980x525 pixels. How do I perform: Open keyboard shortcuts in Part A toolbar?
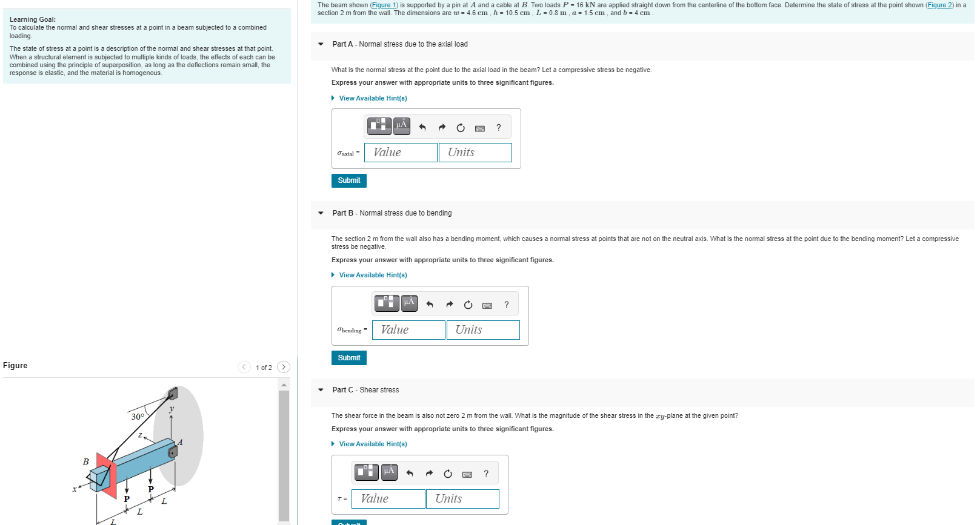pos(480,128)
